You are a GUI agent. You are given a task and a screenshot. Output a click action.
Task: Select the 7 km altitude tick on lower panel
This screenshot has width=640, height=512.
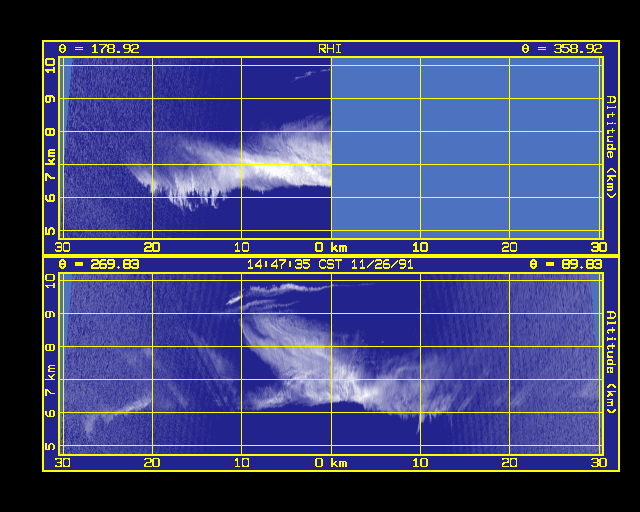pyautogui.click(x=50, y=380)
